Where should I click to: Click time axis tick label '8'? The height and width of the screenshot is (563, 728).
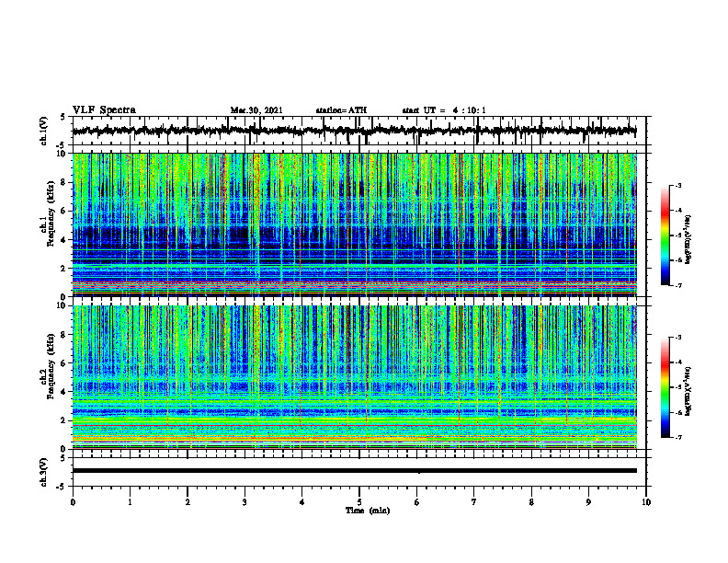point(531,502)
